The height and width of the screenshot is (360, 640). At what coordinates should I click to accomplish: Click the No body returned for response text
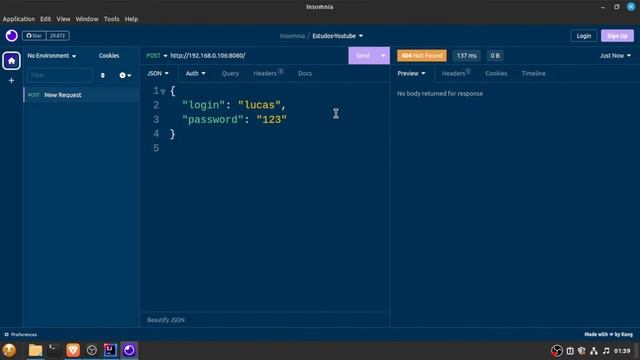[x=440, y=93]
